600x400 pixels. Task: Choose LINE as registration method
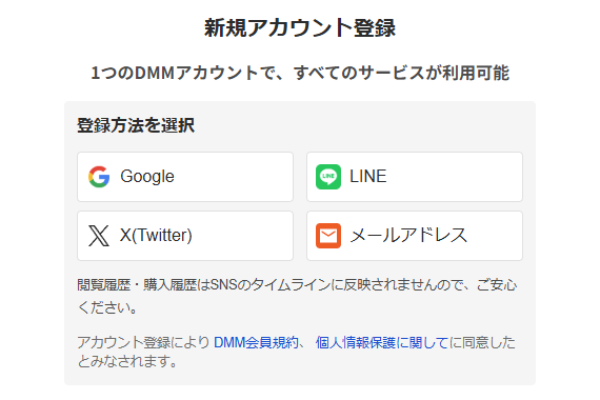tap(414, 177)
